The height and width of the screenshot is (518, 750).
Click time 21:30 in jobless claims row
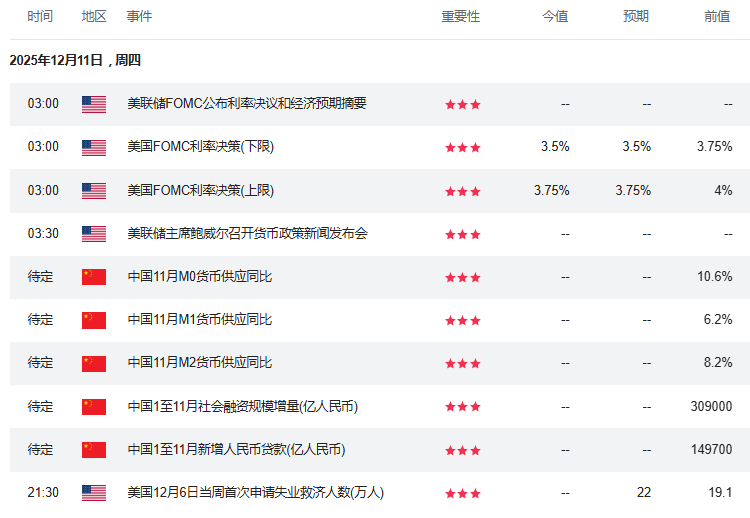click(x=43, y=493)
